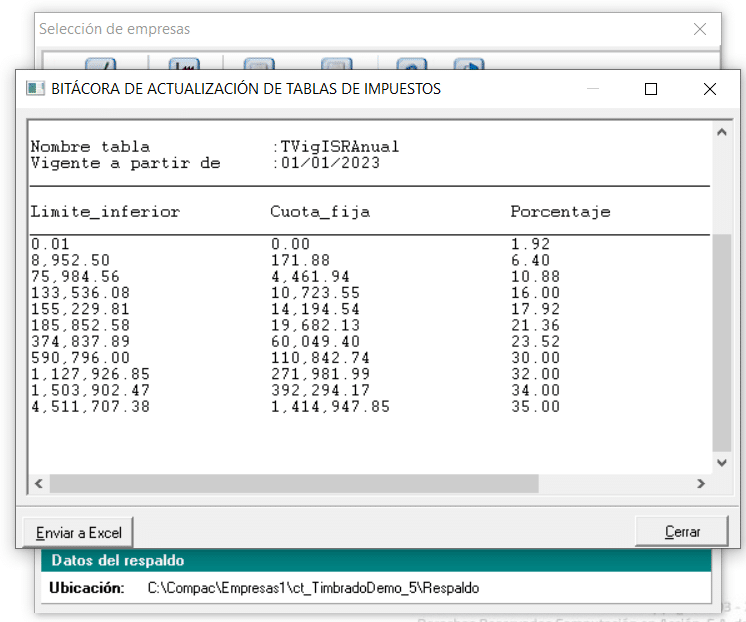746x622 pixels.
Task: Click the horizontal scrollbar left arrow
Action: [39, 484]
